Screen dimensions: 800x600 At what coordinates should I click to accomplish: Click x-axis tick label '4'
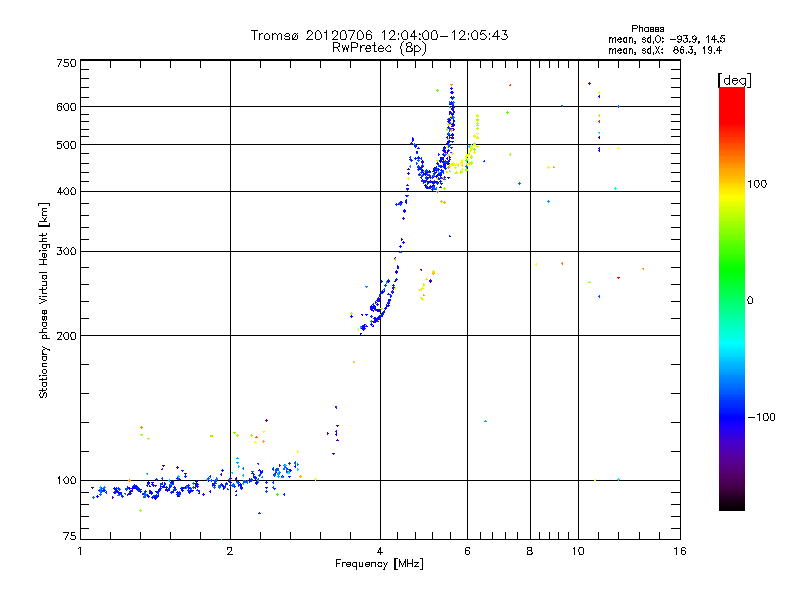coord(380,551)
